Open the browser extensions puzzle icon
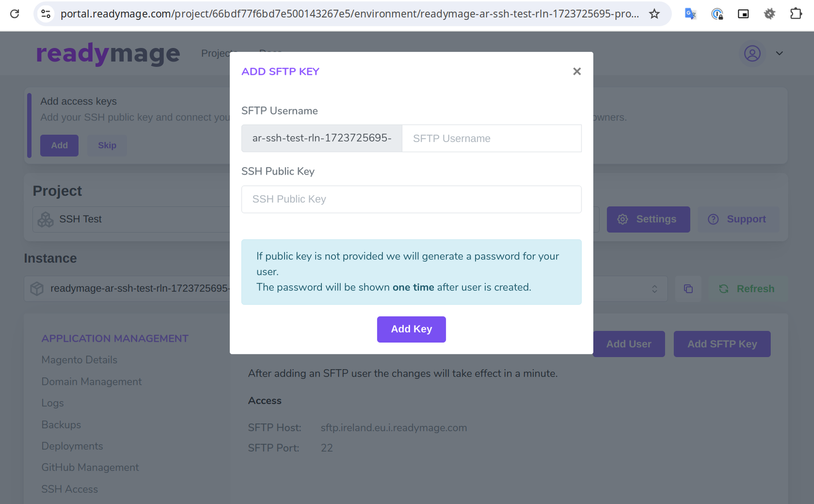The height and width of the screenshot is (504, 814). pos(795,14)
